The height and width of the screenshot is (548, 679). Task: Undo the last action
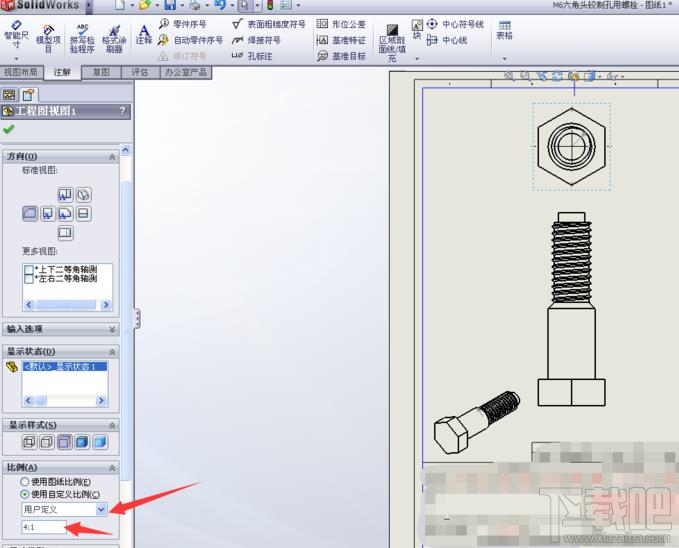pyautogui.click(x=220, y=5)
